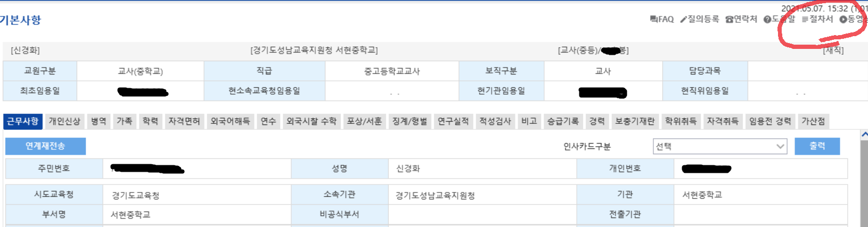Click the dropdown arrow beside 선택
The image size is (868, 227).
tap(780, 146)
